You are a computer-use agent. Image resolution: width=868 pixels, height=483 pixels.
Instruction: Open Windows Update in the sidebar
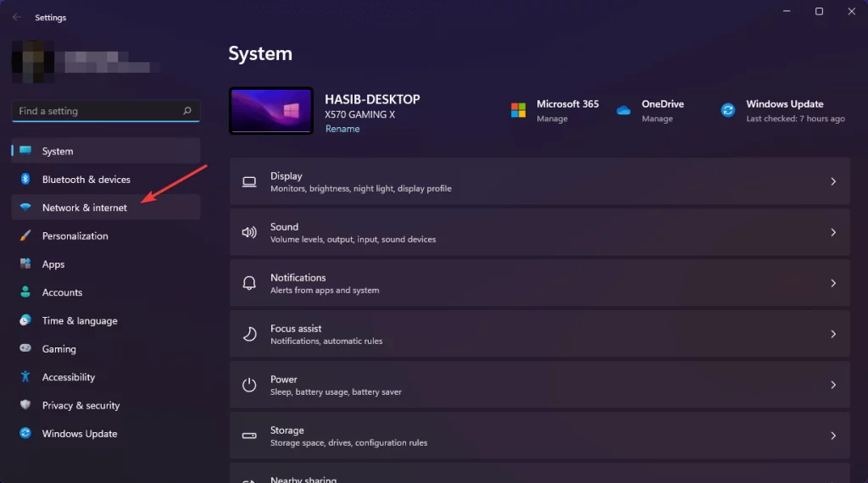pyautogui.click(x=106, y=433)
